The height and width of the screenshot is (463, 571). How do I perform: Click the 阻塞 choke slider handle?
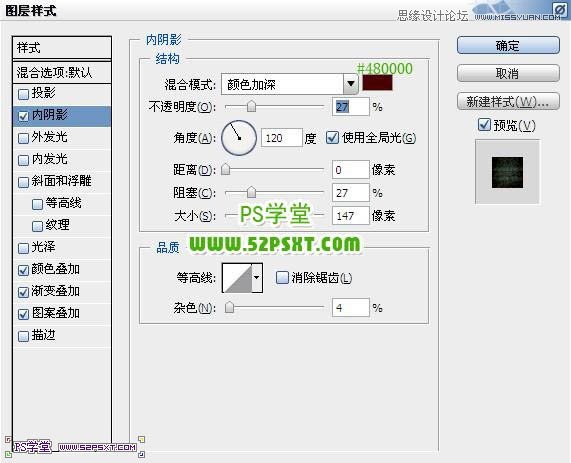pos(251,192)
